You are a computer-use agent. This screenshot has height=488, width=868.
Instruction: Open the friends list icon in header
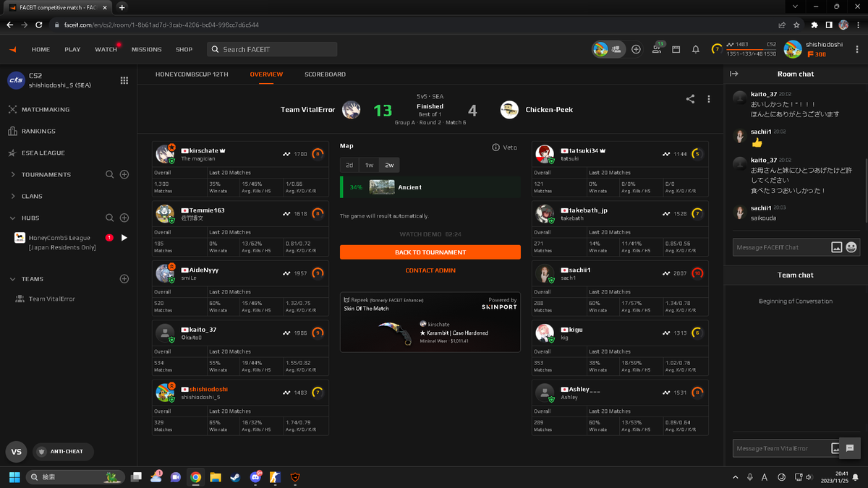657,49
